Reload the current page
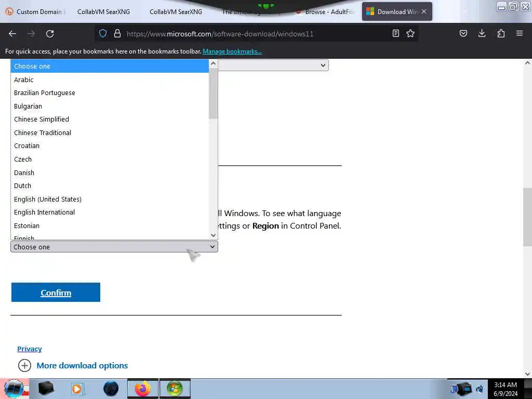The image size is (532, 399). [x=50, y=34]
